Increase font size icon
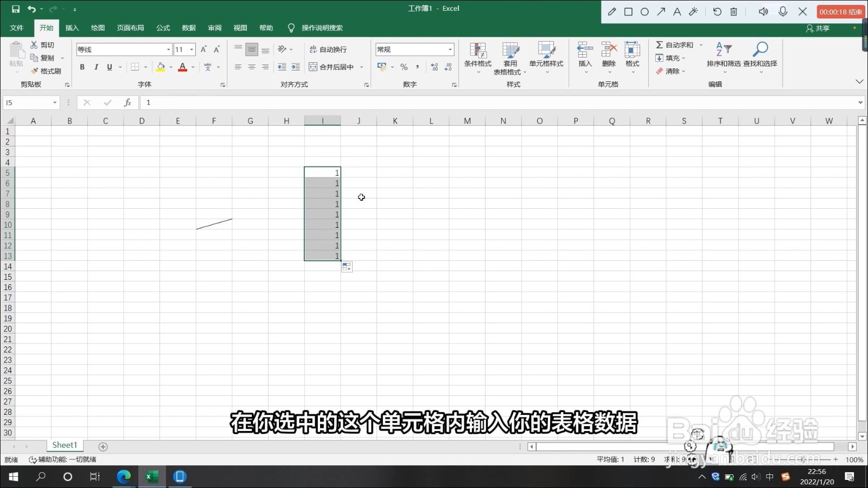 coord(203,49)
